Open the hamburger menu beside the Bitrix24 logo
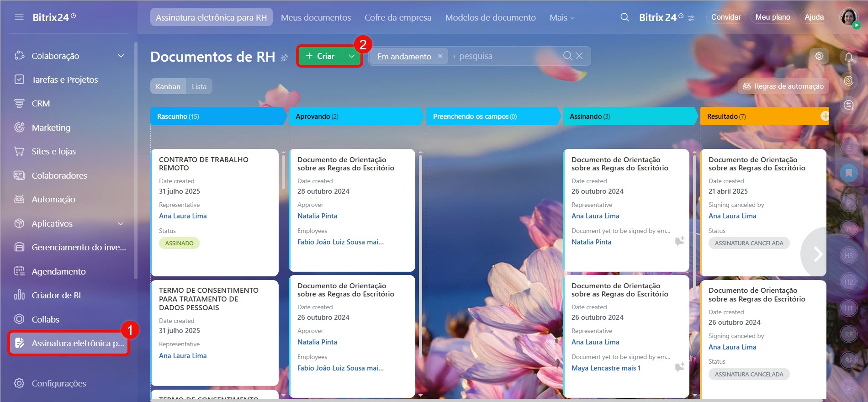The image size is (868, 402). point(19,17)
